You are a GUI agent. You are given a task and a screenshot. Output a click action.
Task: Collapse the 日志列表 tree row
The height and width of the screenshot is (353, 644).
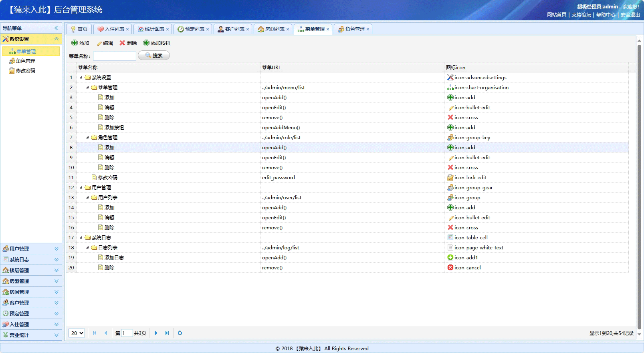coord(87,247)
